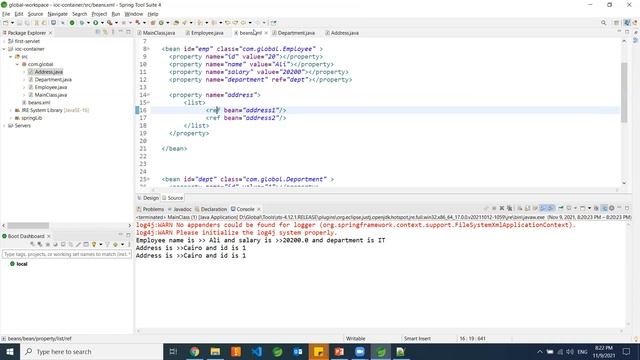Open the Window menu

(133, 14)
